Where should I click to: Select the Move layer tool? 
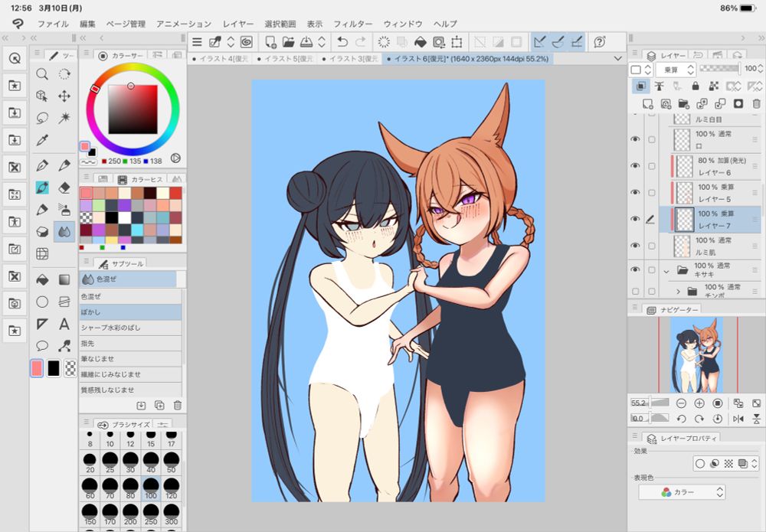(64, 96)
